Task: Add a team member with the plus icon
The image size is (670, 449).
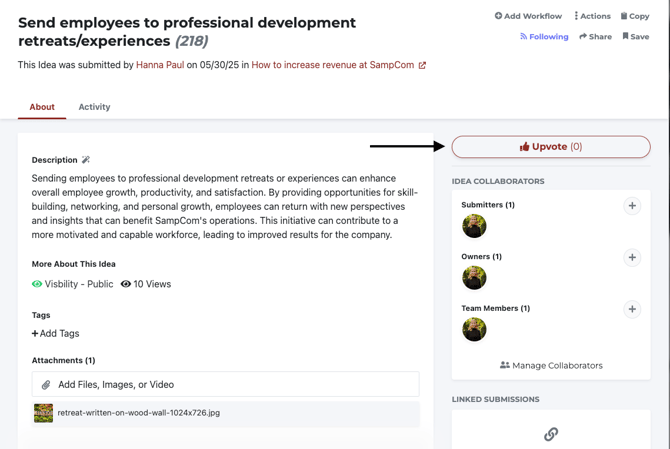Action: pyautogui.click(x=632, y=309)
